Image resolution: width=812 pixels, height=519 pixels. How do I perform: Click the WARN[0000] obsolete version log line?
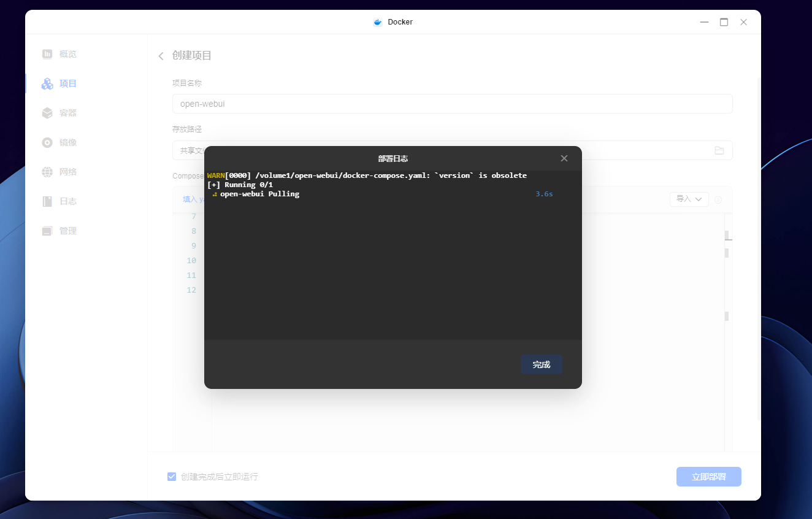point(367,175)
